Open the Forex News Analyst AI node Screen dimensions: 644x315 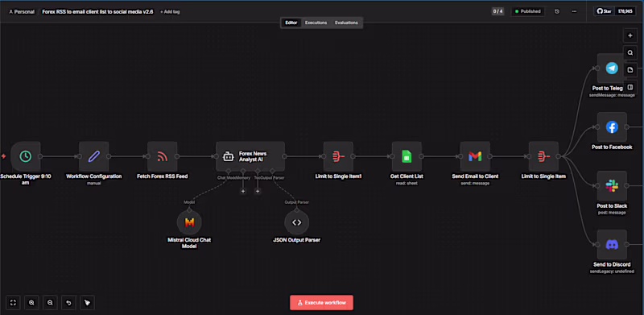(250, 156)
